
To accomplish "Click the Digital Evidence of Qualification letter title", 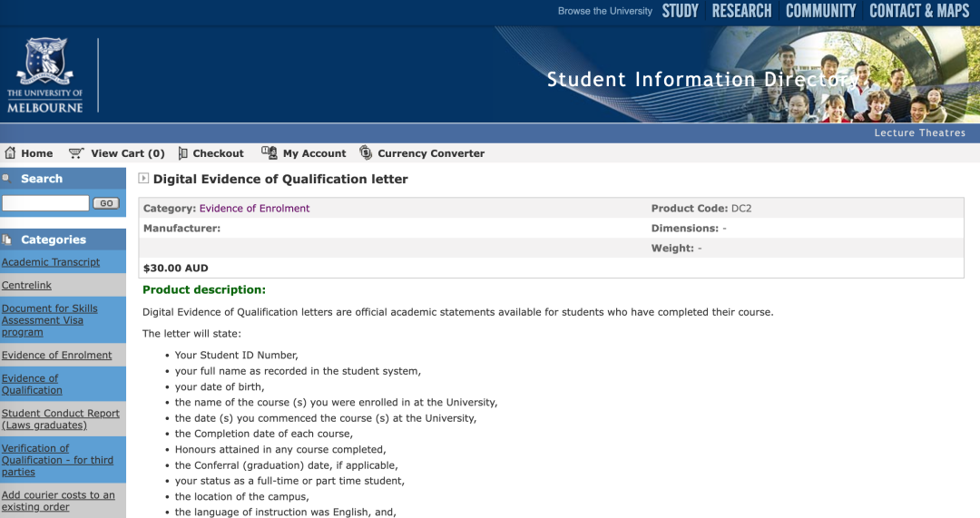I will pos(280,179).
